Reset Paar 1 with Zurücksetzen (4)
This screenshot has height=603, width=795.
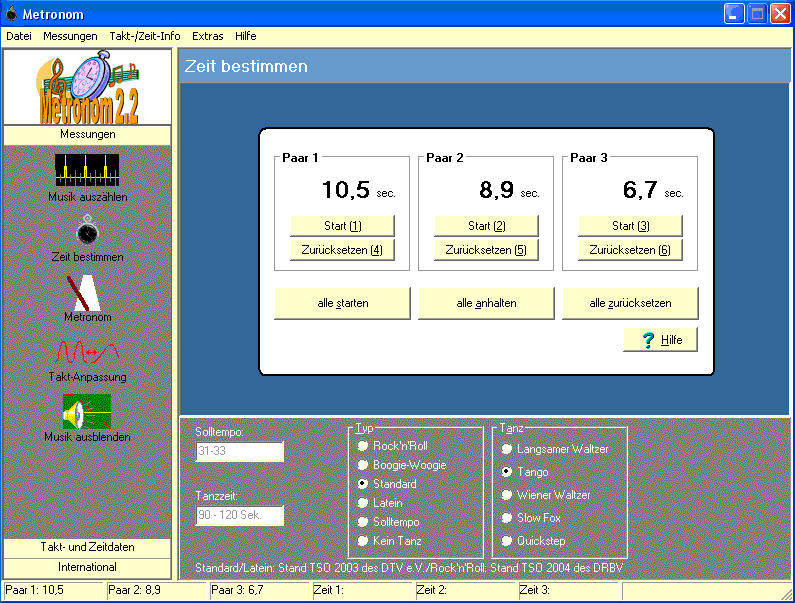coord(342,250)
